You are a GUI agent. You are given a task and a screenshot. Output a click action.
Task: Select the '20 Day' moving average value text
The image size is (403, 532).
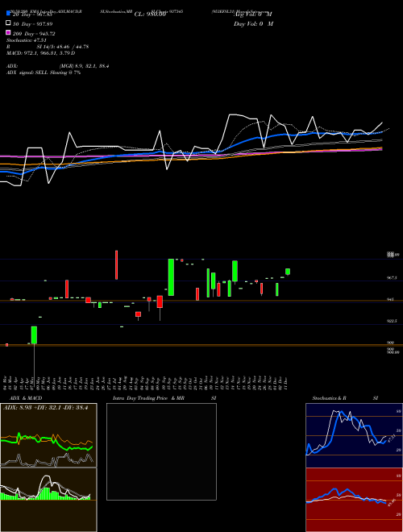(32, 15)
